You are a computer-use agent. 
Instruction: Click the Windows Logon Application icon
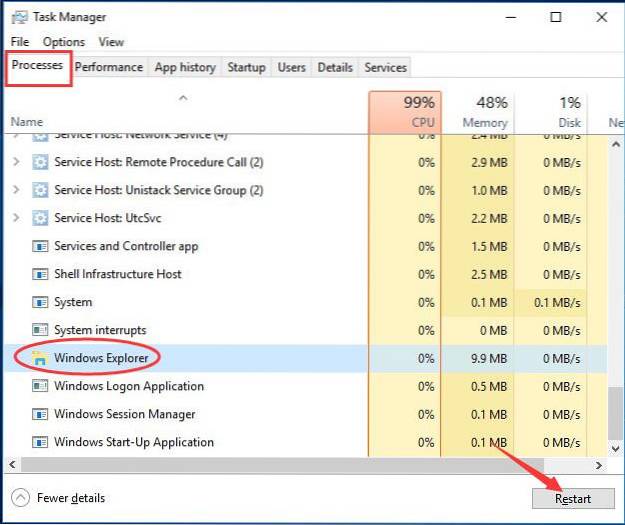[x=40, y=386]
